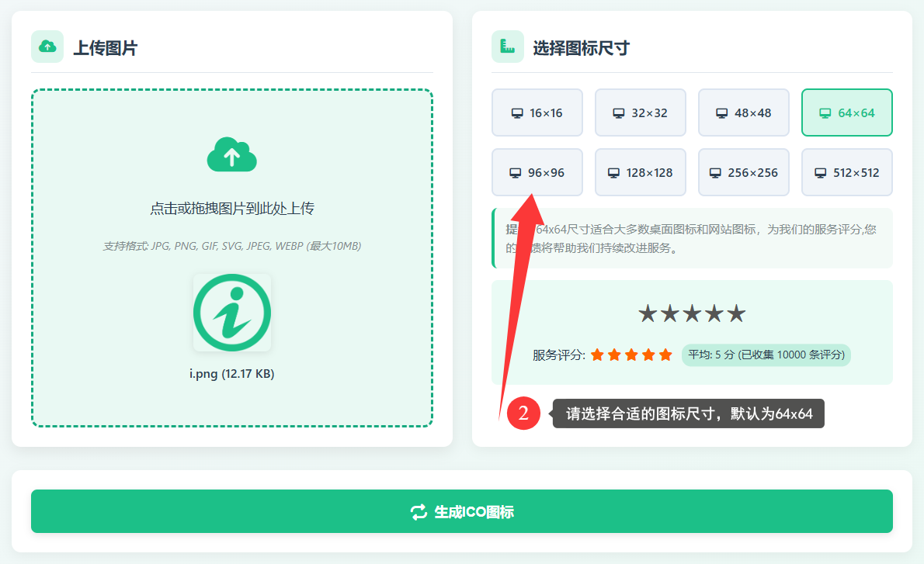Click the green cloud upload icon in dropzone
The image size is (924, 564).
pyautogui.click(x=231, y=155)
